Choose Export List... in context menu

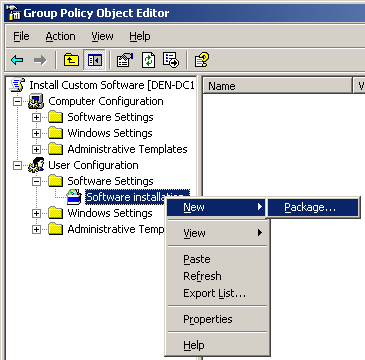point(217,293)
